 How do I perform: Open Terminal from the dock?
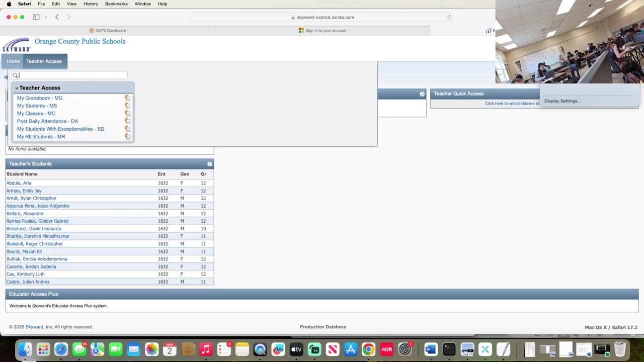449,349
